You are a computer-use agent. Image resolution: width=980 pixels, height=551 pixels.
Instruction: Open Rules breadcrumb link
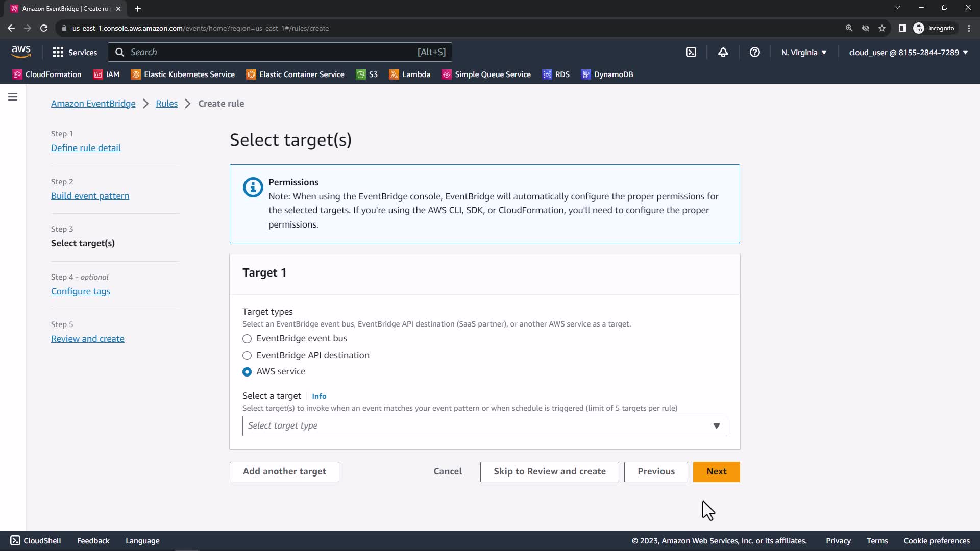pyautogui.click(x=166, y=104)
